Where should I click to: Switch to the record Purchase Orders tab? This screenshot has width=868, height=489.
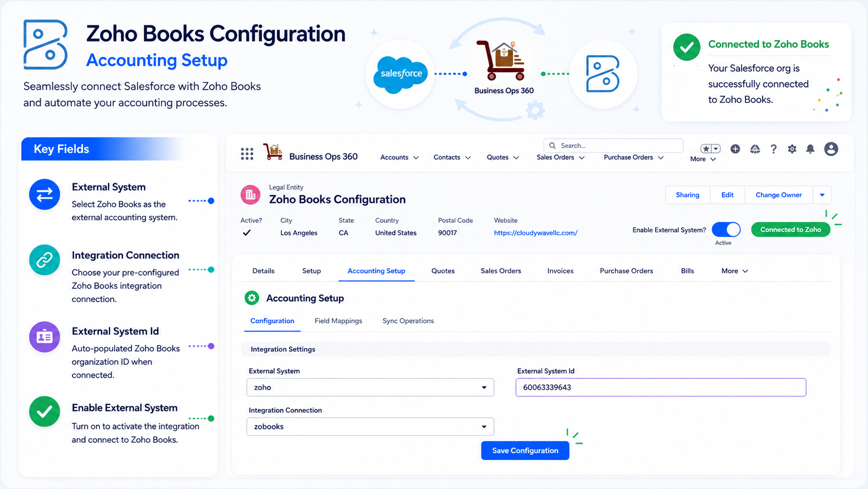click(x=627, y=271)
